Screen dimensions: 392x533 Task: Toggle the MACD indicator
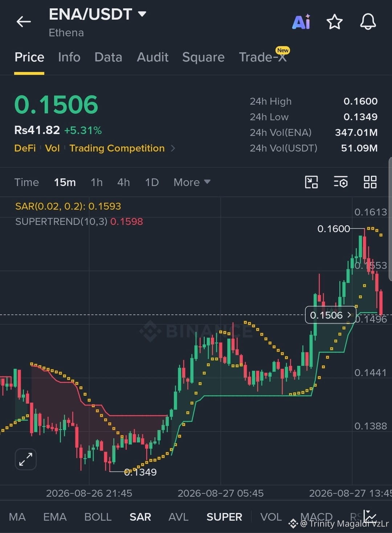[x=316, y=517]
